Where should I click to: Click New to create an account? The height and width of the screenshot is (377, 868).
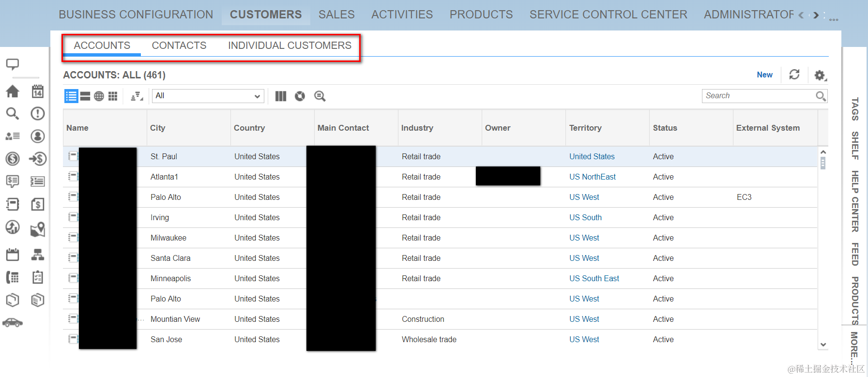tap(765, 75)
